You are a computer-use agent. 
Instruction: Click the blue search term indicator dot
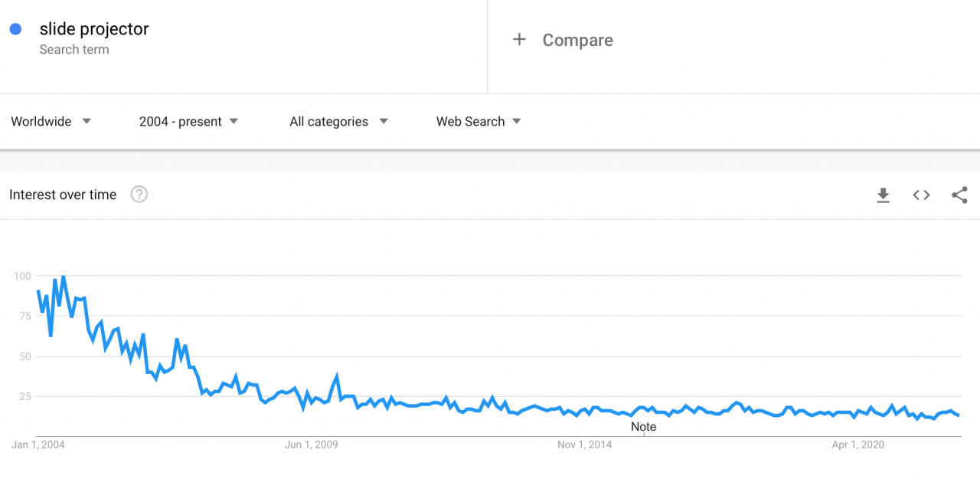point(16,28)
